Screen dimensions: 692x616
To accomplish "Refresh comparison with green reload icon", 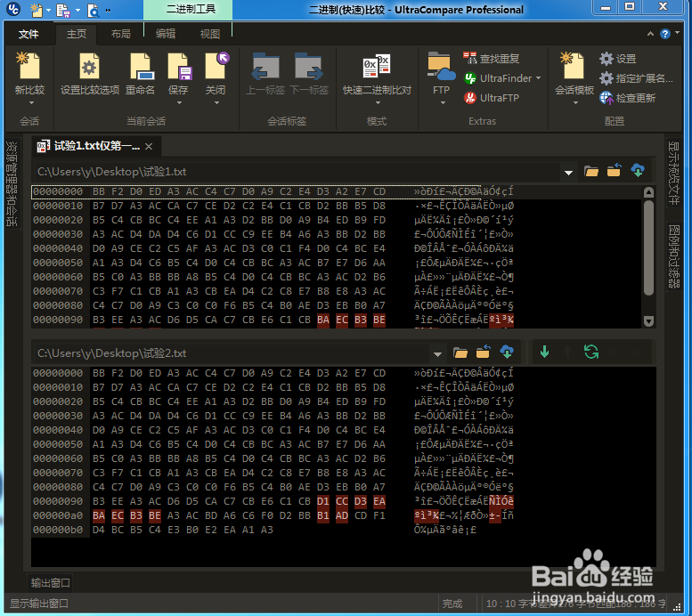I will (x=590, y=353).
